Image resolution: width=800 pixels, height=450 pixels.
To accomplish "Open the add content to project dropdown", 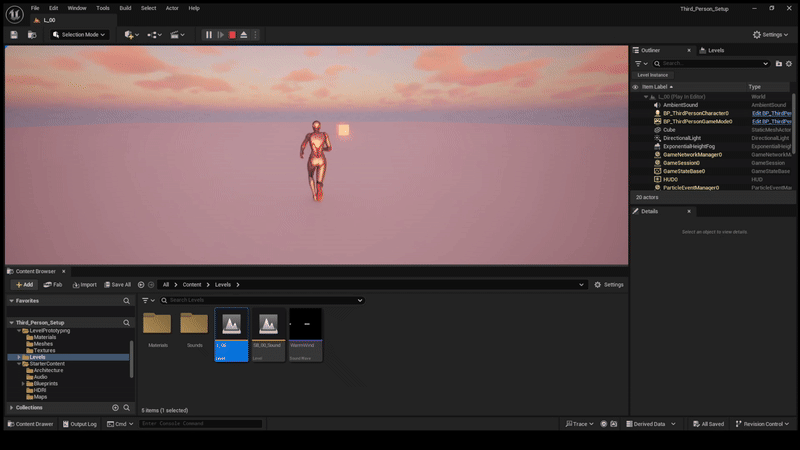I will coord(132,35).
